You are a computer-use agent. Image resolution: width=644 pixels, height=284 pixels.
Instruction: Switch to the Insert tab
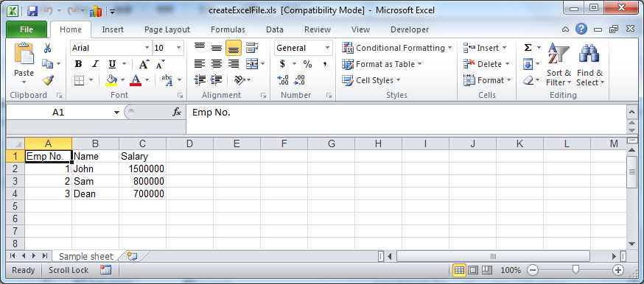pos(113,29)
